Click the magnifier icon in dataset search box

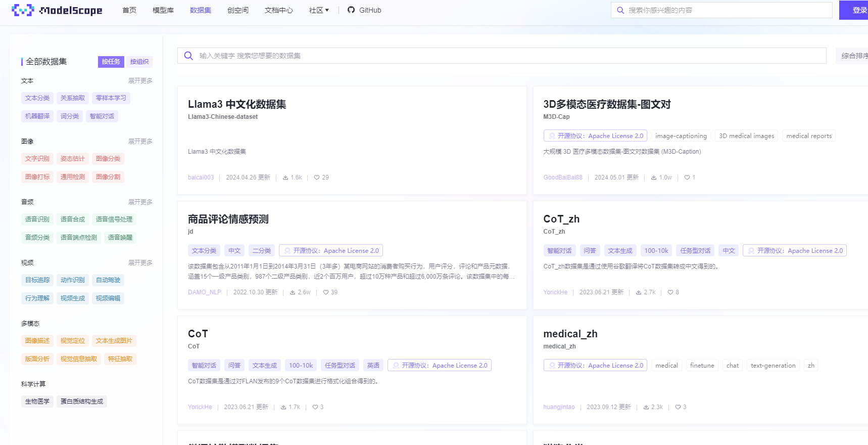tap(188, 56)
